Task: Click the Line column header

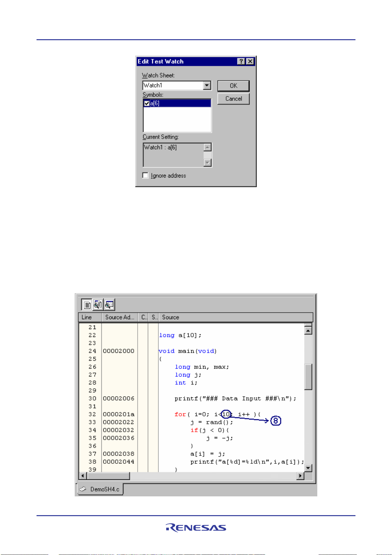Action: (x=90, y=318)
